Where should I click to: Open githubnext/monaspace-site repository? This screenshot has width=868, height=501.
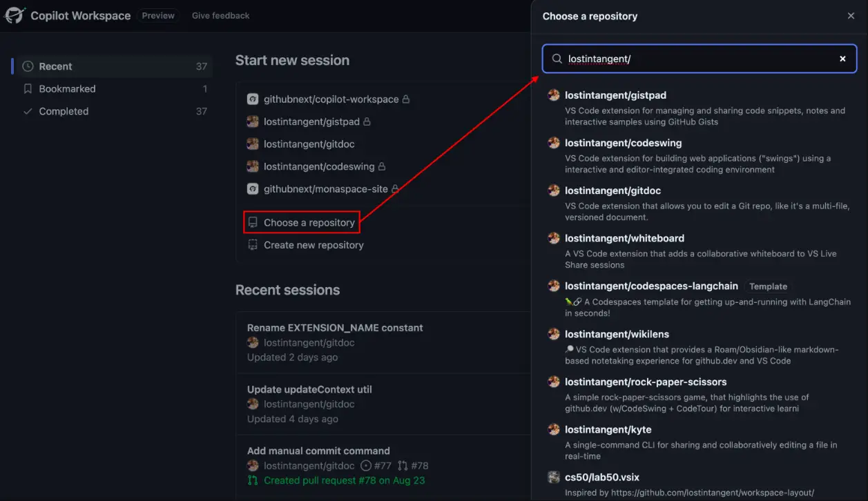[326, 189]
